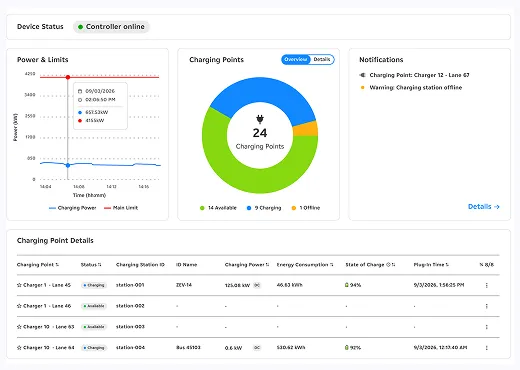Toggle 1 Offline in donut legend
The height and width of the screenshot is (370, 520).
(306, 208)
